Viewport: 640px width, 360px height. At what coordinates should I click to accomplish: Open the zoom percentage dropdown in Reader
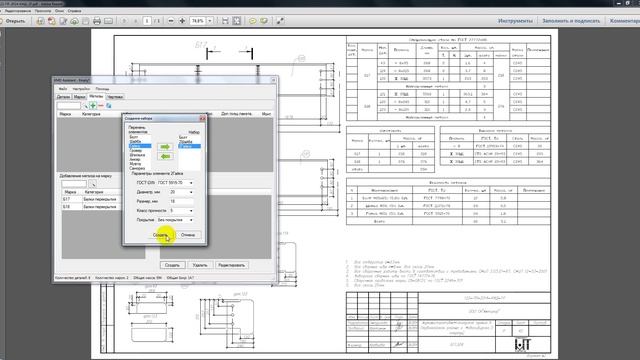(x=210, y=21)
